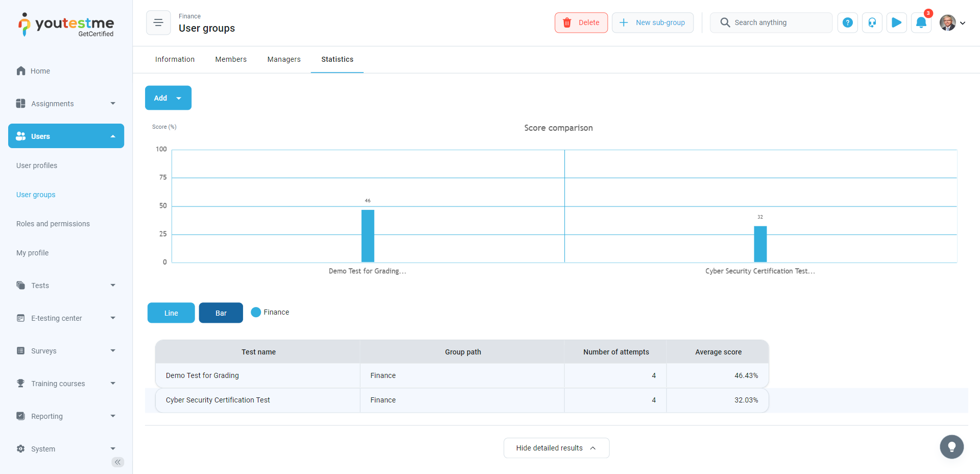
Task: Open the help question mark icon
Action: (847, 23)
